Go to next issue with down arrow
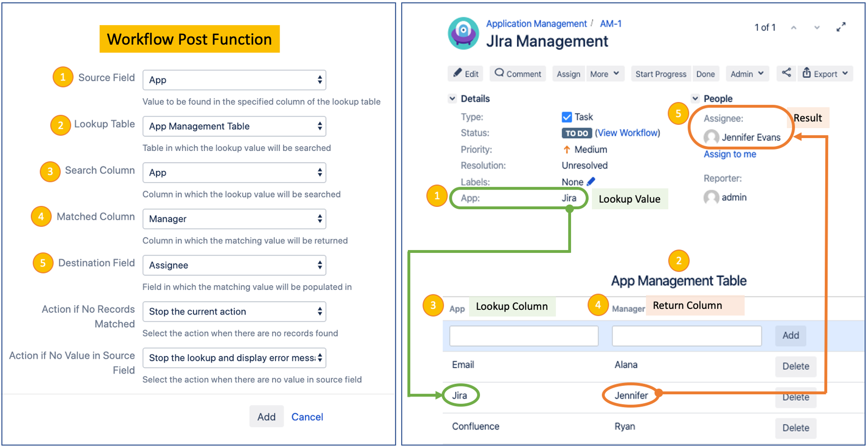The width and height of the screenshot is (868, 447). pyautogui.click(x=817, y=28)
